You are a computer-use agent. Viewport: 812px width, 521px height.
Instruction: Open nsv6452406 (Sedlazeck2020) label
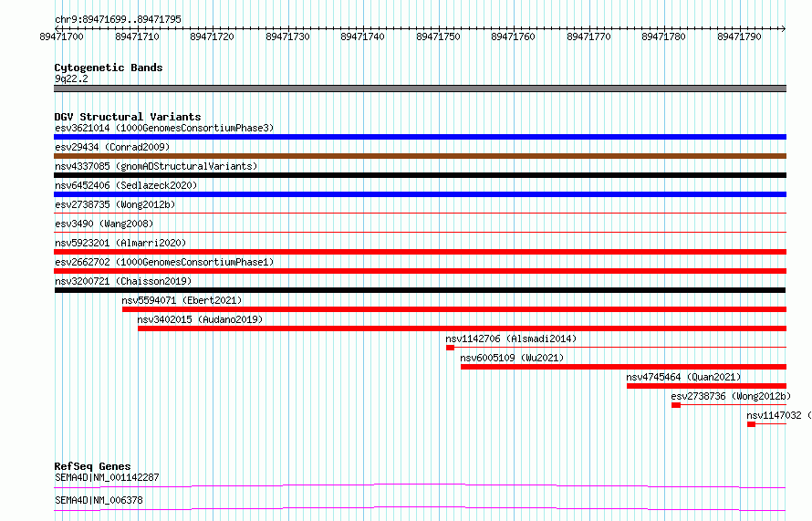(x=126, y=185)
